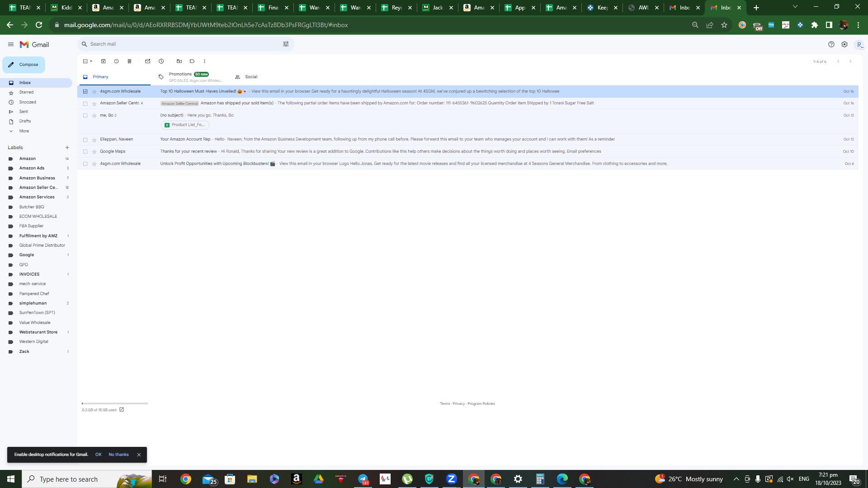Viewport: 868px width, 488px height.
Task: Select the 'me, Bo' email checkbox
Action: click(85, 116)
